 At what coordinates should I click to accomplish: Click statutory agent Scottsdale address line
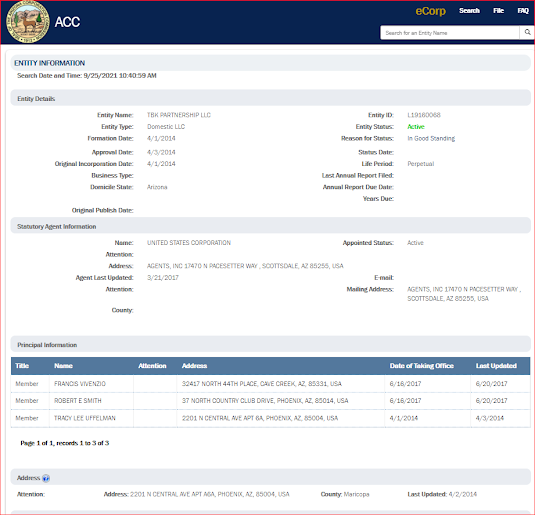pos(245,266)
